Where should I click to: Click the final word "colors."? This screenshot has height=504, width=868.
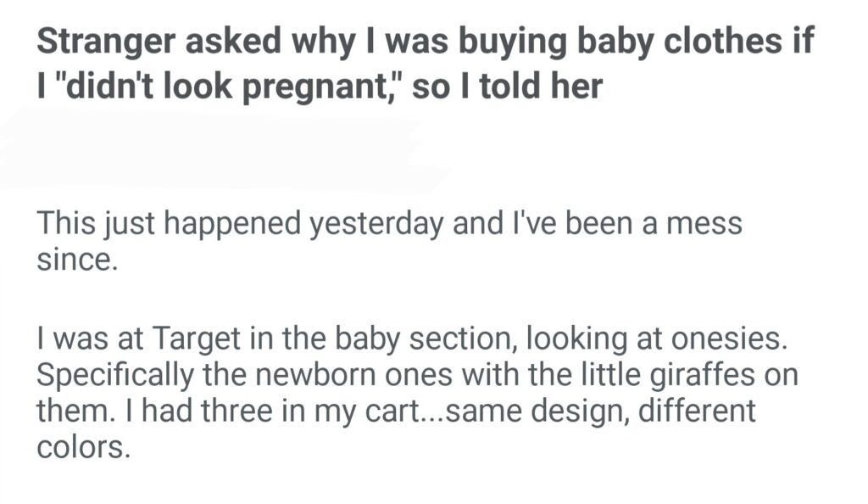(83, 445)
